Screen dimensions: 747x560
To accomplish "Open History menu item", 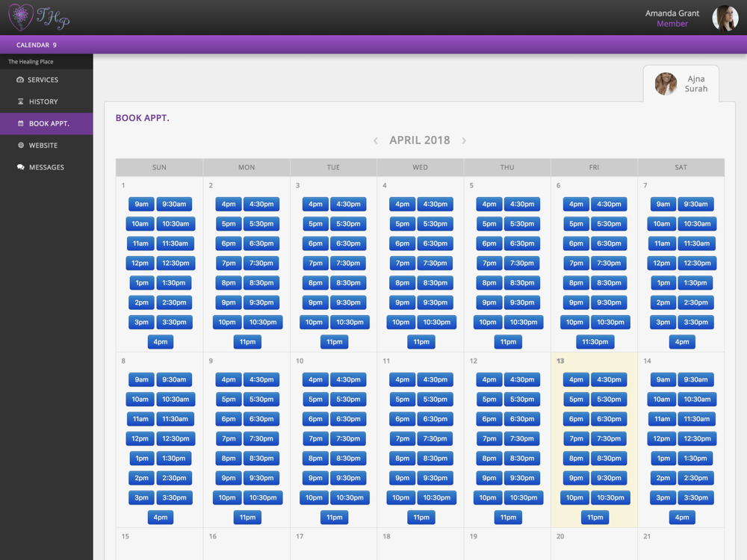I will (x=46, y=102).
